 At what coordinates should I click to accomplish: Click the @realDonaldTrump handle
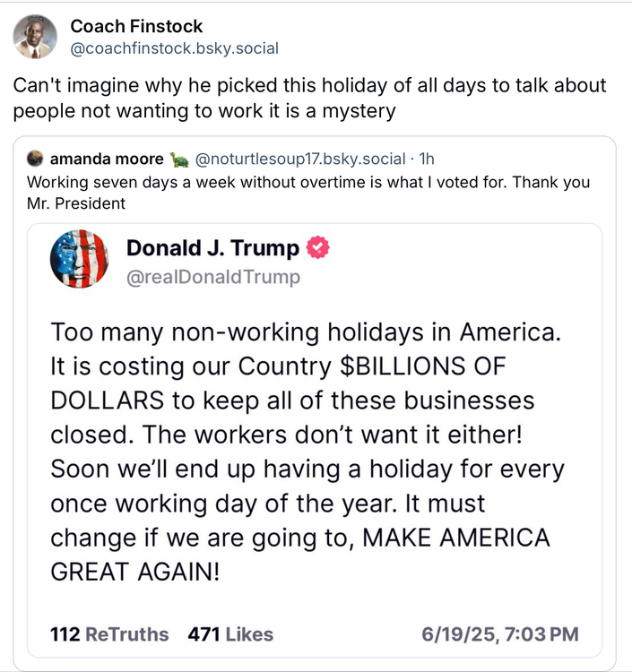pos(213,277)
